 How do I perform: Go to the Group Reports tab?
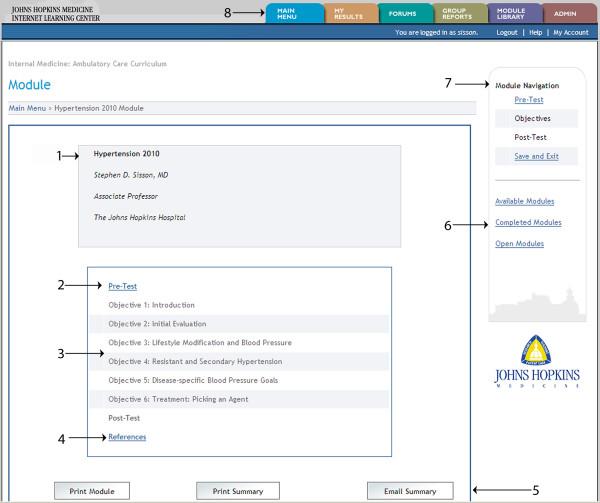click(x=460, y=13)
